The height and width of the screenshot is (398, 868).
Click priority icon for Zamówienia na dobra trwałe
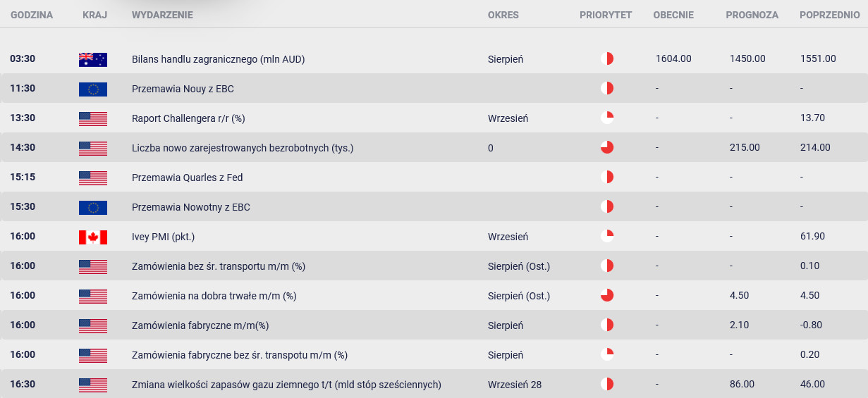607,295
